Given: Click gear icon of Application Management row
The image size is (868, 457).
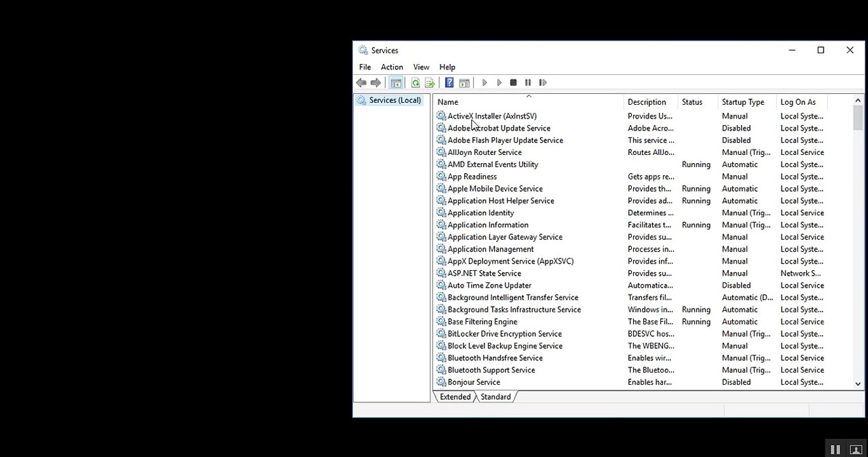Looking at the screenshot, I should [441, 249].
